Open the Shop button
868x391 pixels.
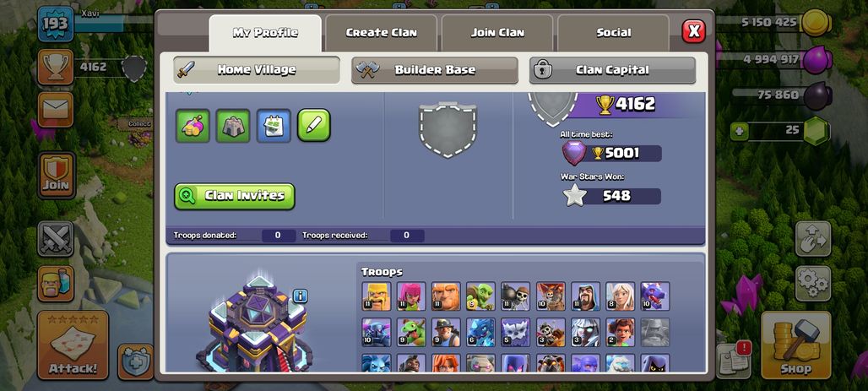pyautogui.click(x=795, y=345)
